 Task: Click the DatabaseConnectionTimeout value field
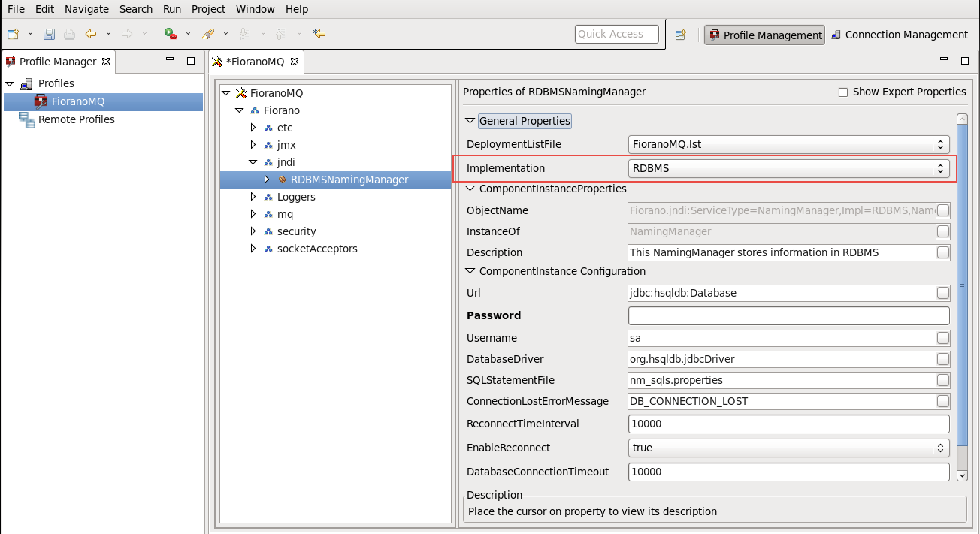pos(788,472)
